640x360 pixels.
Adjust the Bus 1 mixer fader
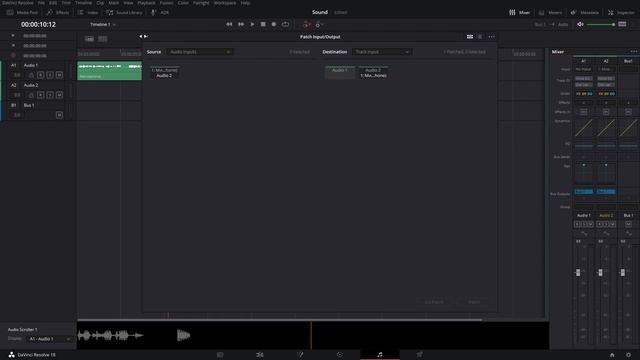pos(622,272)
